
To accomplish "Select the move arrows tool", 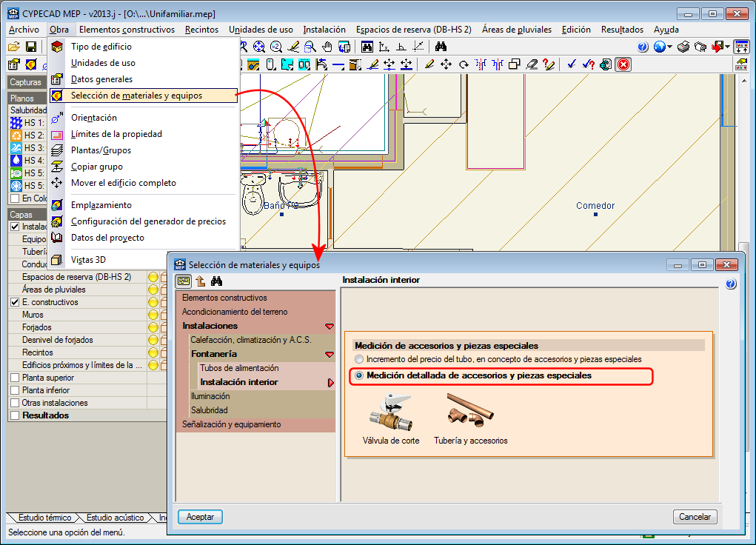I will 446,64.
